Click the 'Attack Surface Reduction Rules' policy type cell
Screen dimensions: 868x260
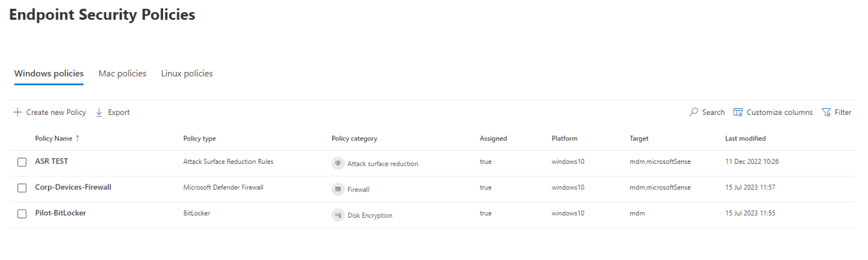point(228,161)
